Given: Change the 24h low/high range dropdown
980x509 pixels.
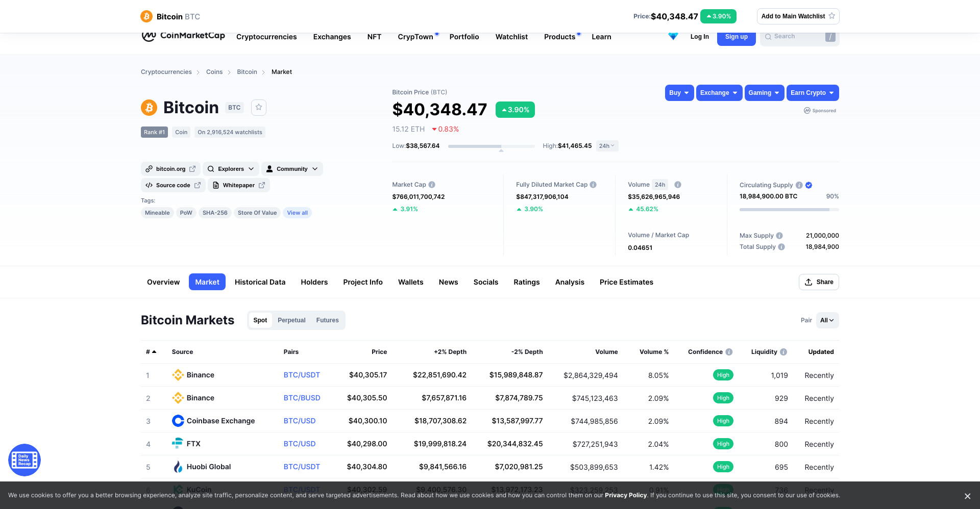Looking at the screenshot, I should coord(607,146).
